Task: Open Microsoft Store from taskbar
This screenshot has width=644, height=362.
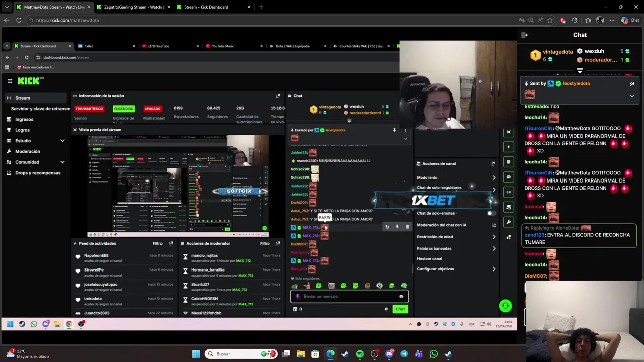Action: point(315,354)
